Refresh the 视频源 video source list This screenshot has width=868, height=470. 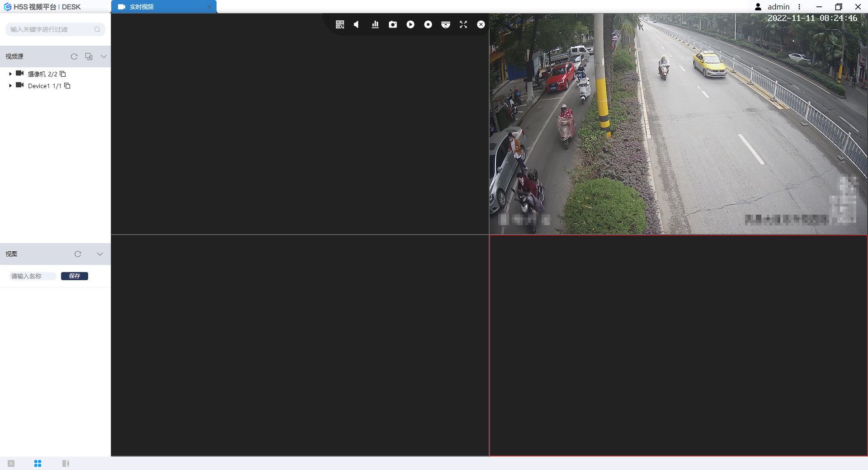pyautogui.click(x=74, y=56)
